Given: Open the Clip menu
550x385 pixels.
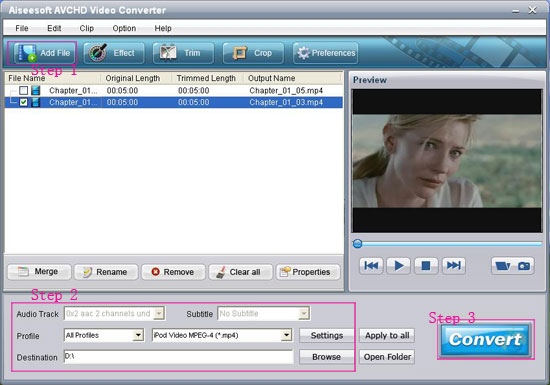Looking at the screenshot, I should 87,28.
